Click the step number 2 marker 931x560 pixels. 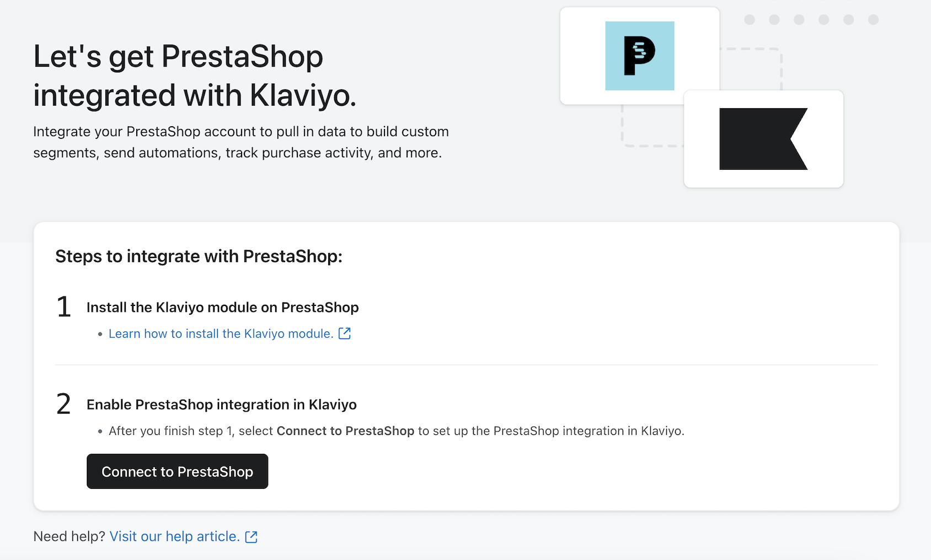[64, 404]
